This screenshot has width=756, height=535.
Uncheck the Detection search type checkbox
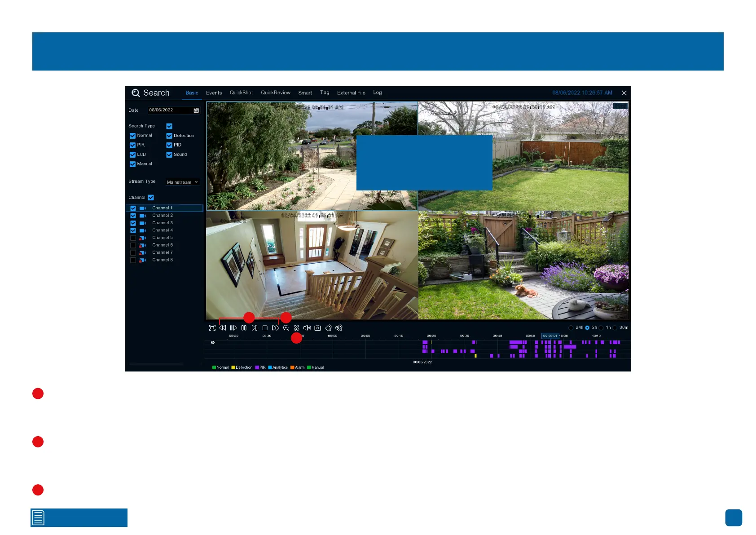click(169, 136)
